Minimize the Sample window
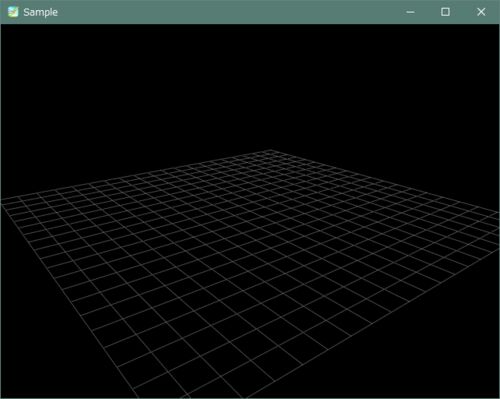The width and height of the screenshot is (500, 399). (410, 12)
